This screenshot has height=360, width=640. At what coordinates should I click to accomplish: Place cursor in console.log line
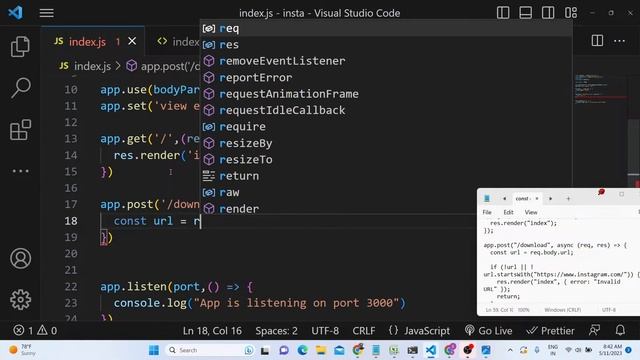260,303
